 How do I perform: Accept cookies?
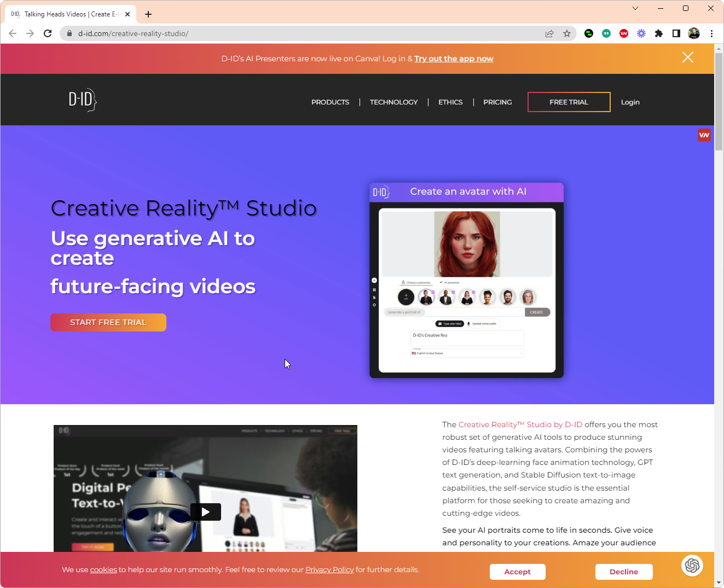click(518, 572)
